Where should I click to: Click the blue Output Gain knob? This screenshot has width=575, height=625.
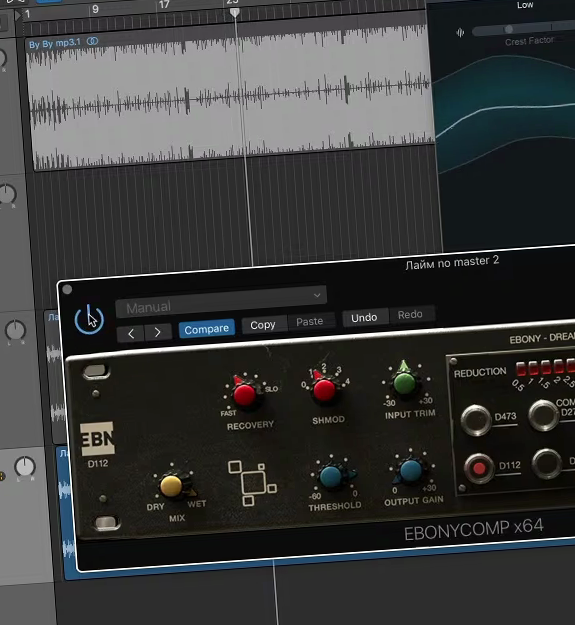click(x=410, y=470)
